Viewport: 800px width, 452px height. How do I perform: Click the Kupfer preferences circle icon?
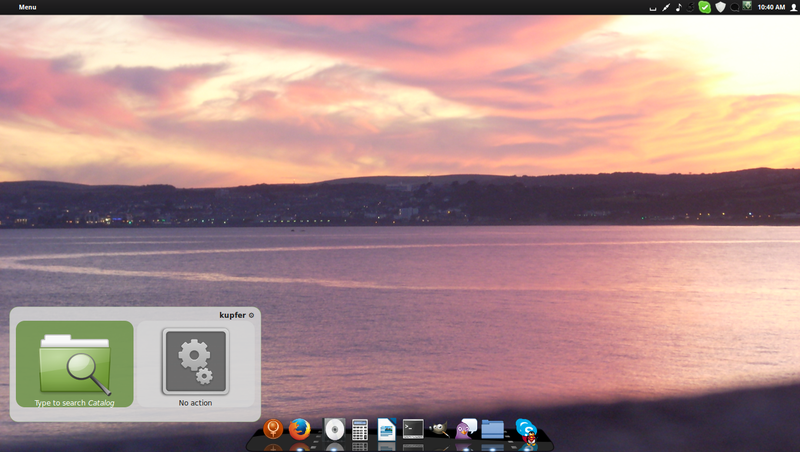pyautogui.click(x=251, y=315)
